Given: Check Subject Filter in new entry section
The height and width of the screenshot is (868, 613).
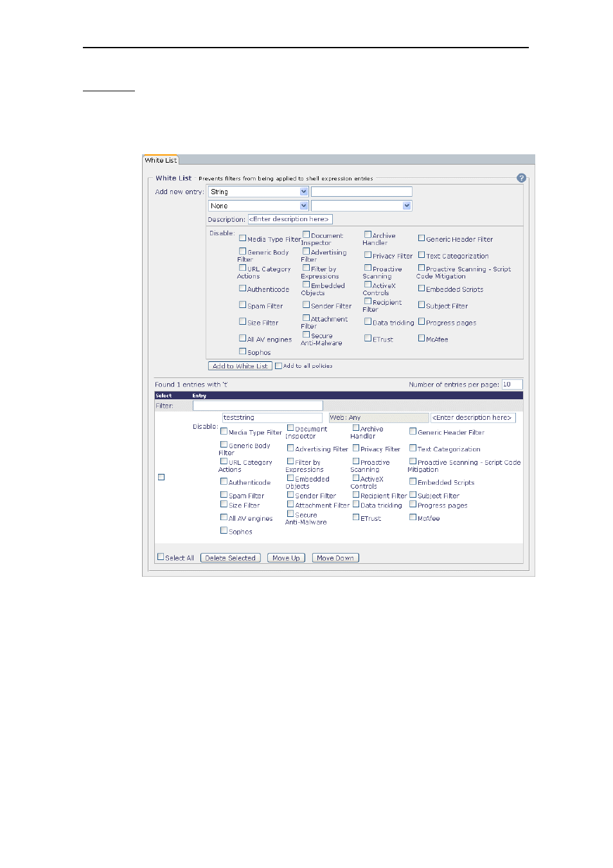Looking at the screenshot, I should point(422,305).
